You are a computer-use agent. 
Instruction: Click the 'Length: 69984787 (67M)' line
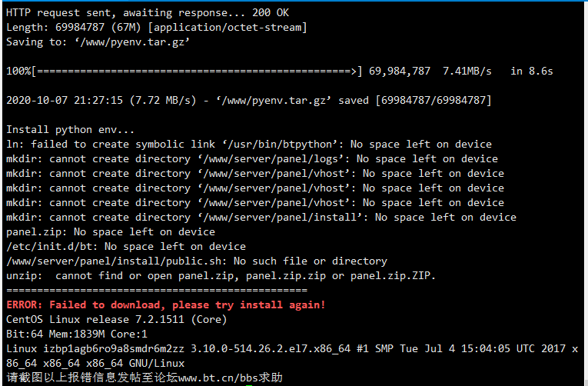click(156, 27)
